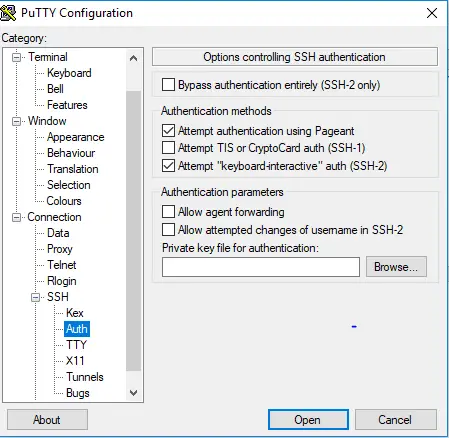This screenshot has height=438, width=449.
Task: Select Tunnels in the category tree
Action: pos(85,377)
